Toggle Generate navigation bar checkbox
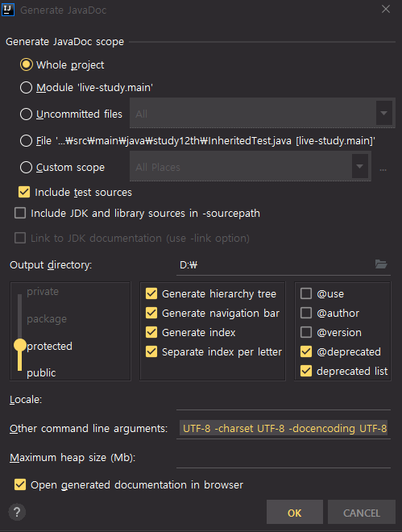Image resolution: width=402 pixels, height=532 pixels. [x=151, y=313]
